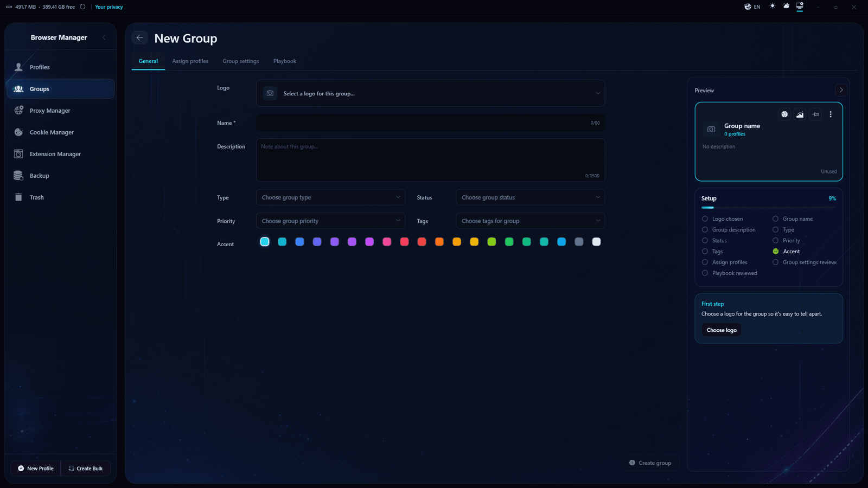This screenshot has width=868, height=488.
Task: Click the chart statistics icon in preview card
Action: (x=800, y=114)
